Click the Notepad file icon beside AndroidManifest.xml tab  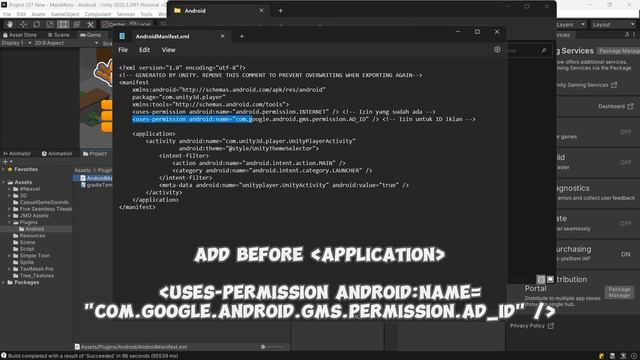[x=122, y=36]
